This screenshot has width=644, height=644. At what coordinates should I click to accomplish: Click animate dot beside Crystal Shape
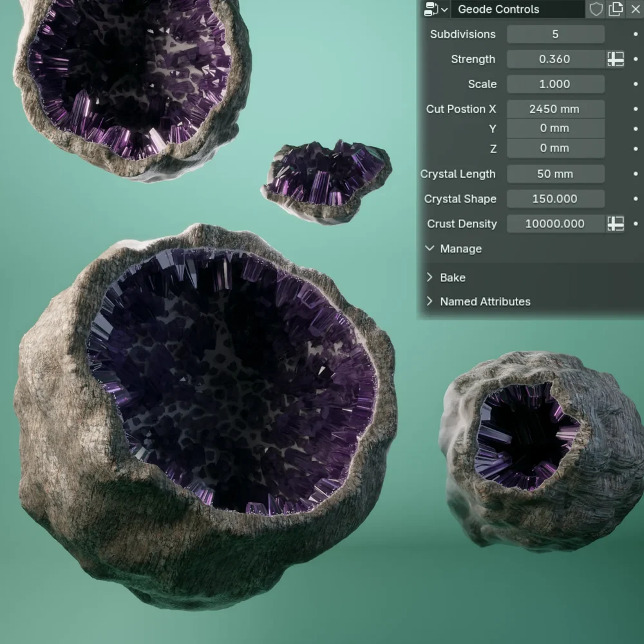click(x=636, y=199)
